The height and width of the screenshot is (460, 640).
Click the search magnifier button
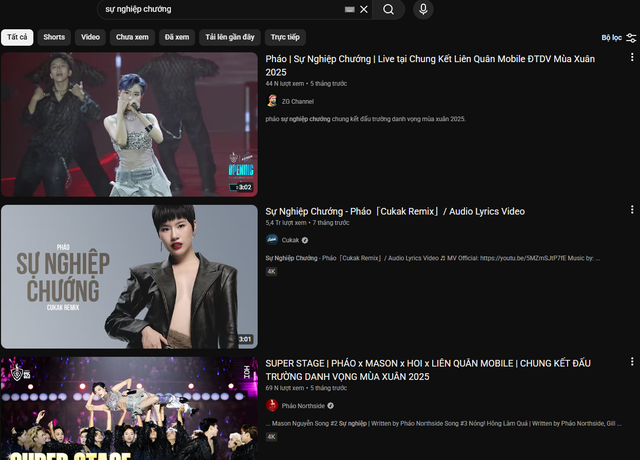389,9
